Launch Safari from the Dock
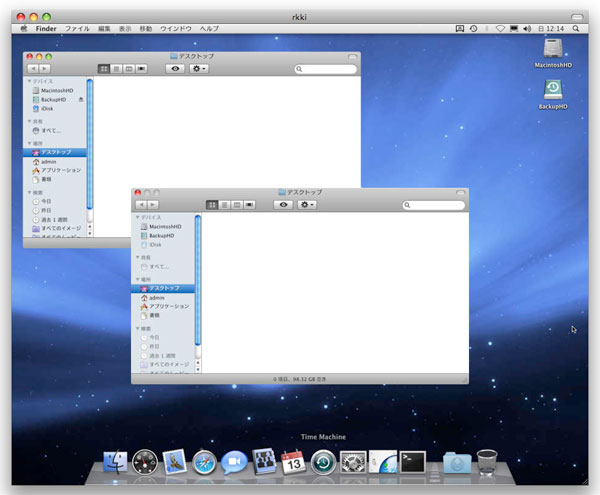 204,462
